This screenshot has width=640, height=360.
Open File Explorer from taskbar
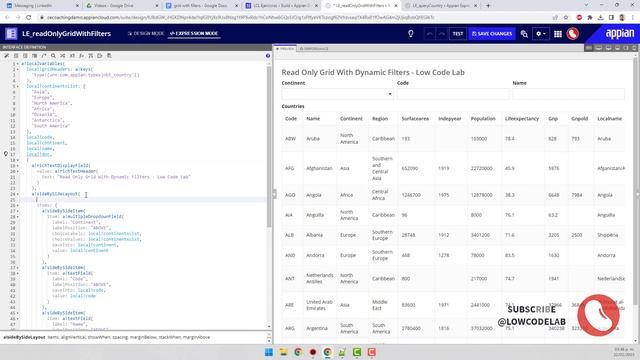283,352
